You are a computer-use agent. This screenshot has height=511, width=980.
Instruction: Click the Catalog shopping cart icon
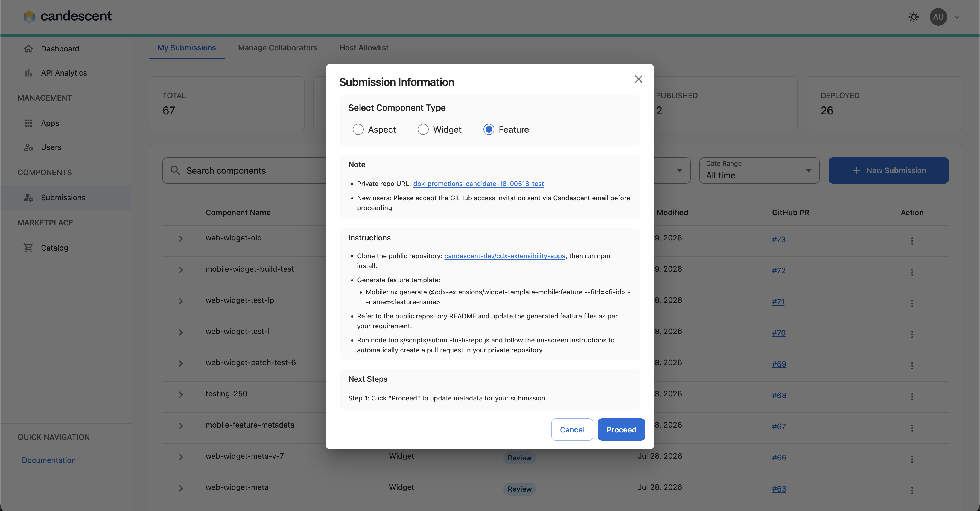28,248
